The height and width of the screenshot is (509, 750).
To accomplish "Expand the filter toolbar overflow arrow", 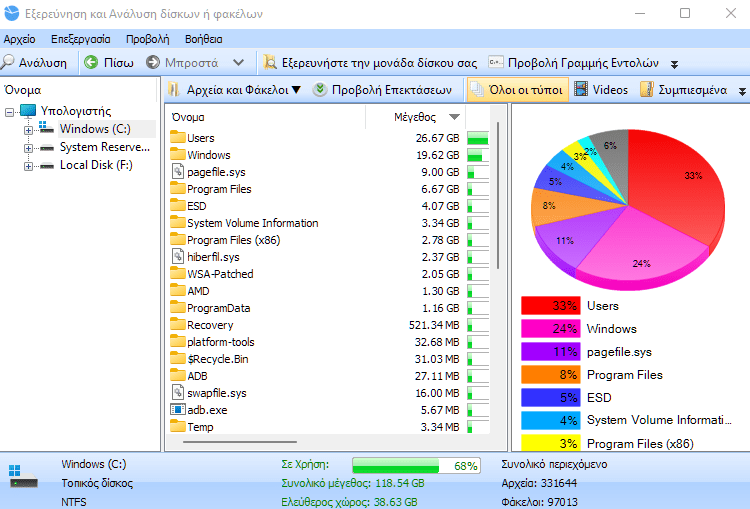I will pyautogui.click(x=742, y=91).
